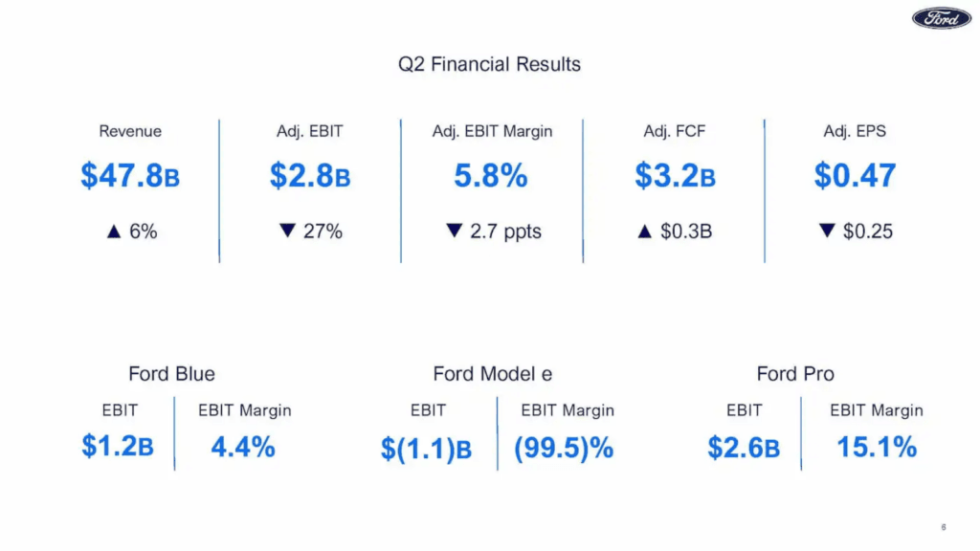This screenshot has width=980, height=551.
Task: Click the down triangle beside 2.7 ppts
Action: [x=455, y=231]
